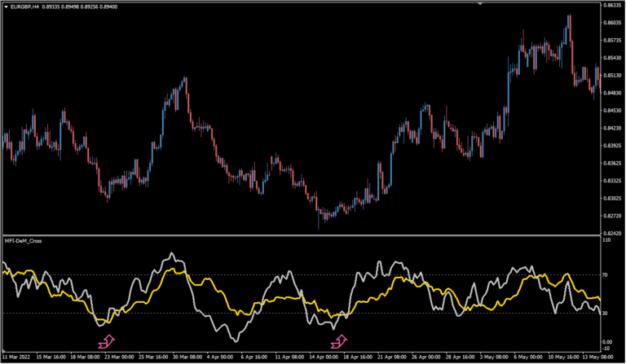This screenshot has height=364, width=626.
Task: Click the pink arrow near 18 Apr
Action: click(338, 339)
